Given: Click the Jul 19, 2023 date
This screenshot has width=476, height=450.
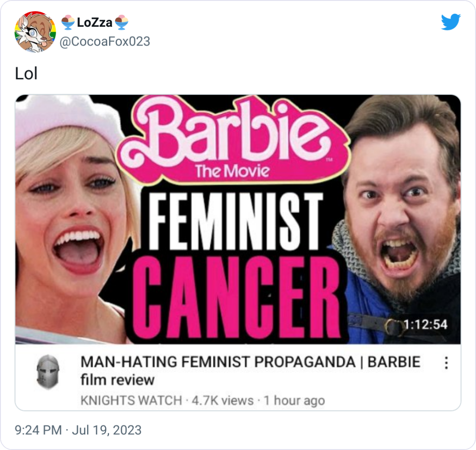Looking at the screenshot, I should pyautogui.click(x=106, y=430).
